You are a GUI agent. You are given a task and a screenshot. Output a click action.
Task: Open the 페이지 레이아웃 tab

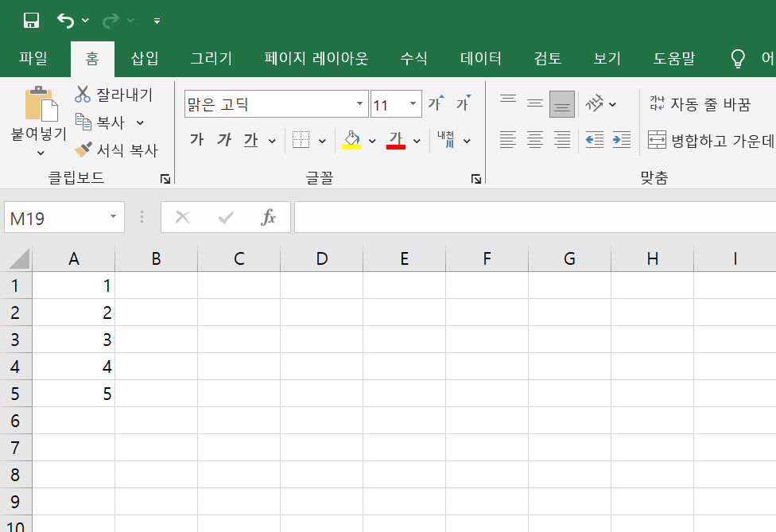coord(316,58)
